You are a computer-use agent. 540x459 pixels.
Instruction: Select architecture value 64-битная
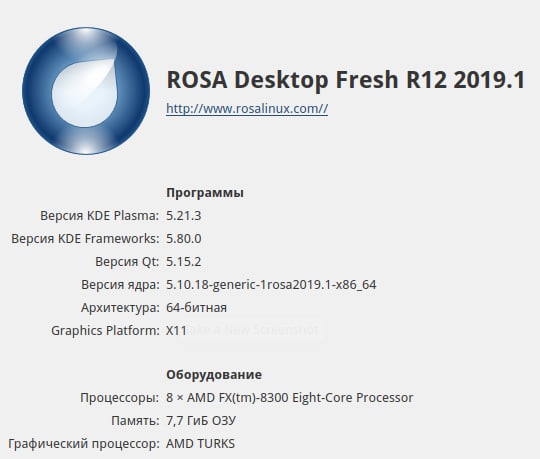tap(197, 307)
